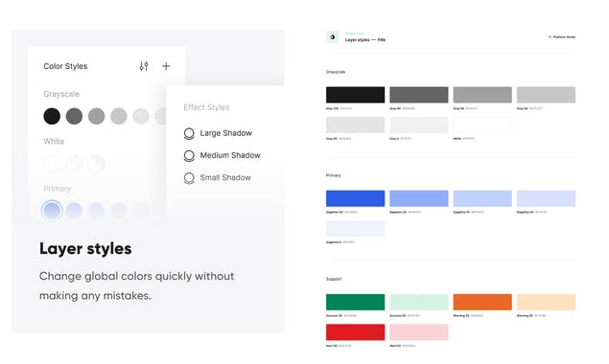Click the Change global colors description text
Image resolution: width=609 pixels, height=364 pixels.
pyautogui.click(x=137, y=286)
